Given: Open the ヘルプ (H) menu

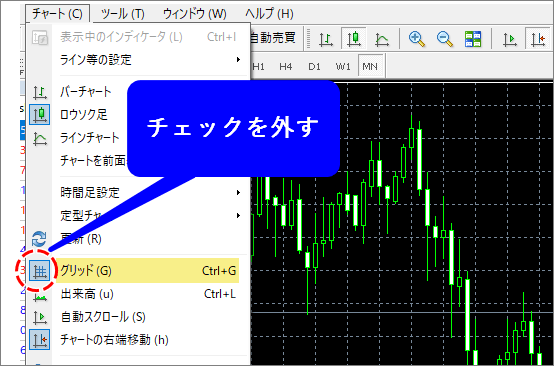Looking at the screenshot, I should pos(269,14).
